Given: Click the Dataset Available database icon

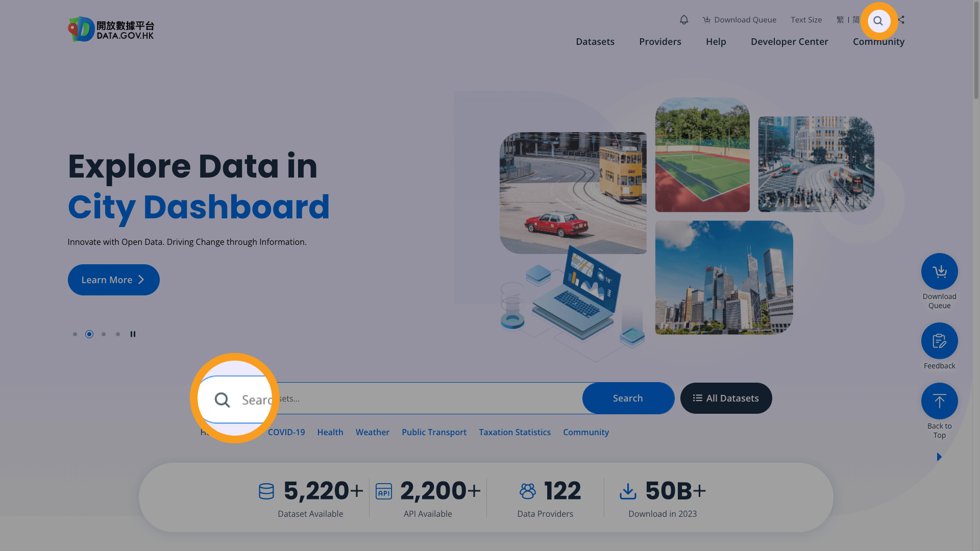Looking at the screenshot, I should tap(266, 491).
